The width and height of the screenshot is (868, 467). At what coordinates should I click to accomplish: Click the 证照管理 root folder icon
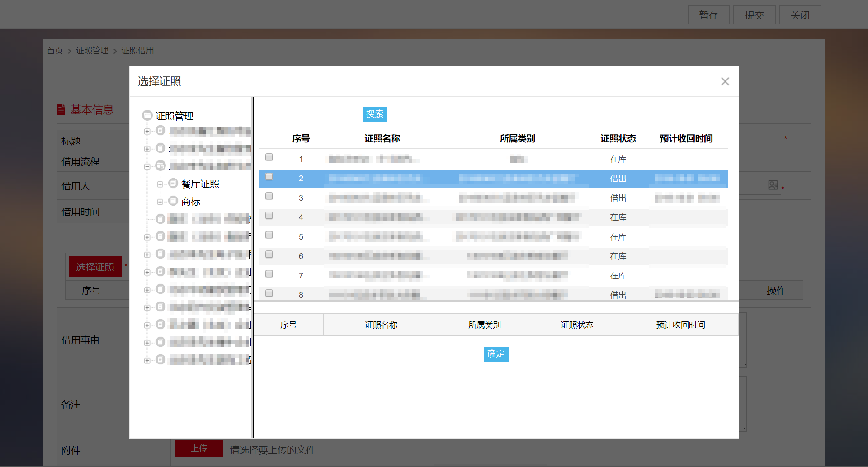pyautogui.click(x=147, y=116)
